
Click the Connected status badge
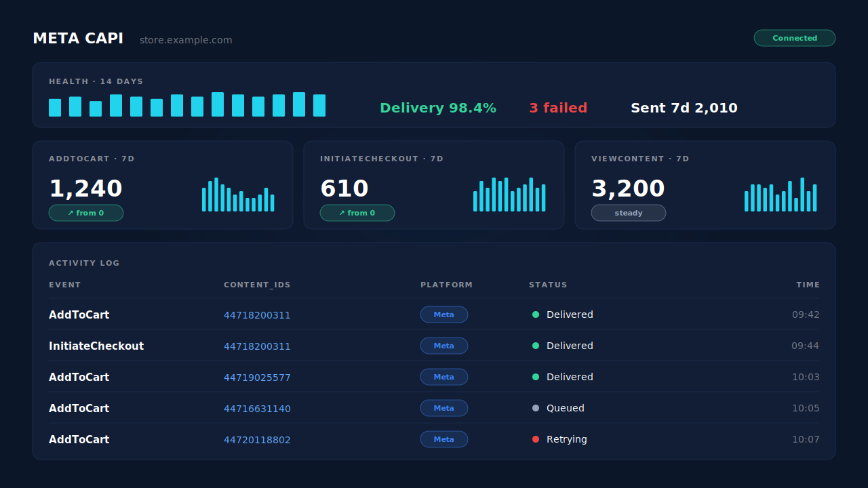(795, 38)
